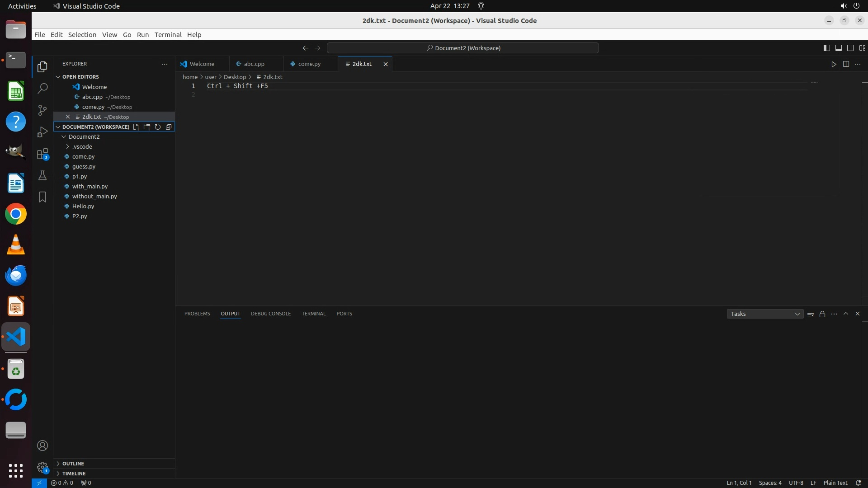This screenshot has width=868, height=488.
Task: Open the Search view in activity bar
Action: [42, 88]
